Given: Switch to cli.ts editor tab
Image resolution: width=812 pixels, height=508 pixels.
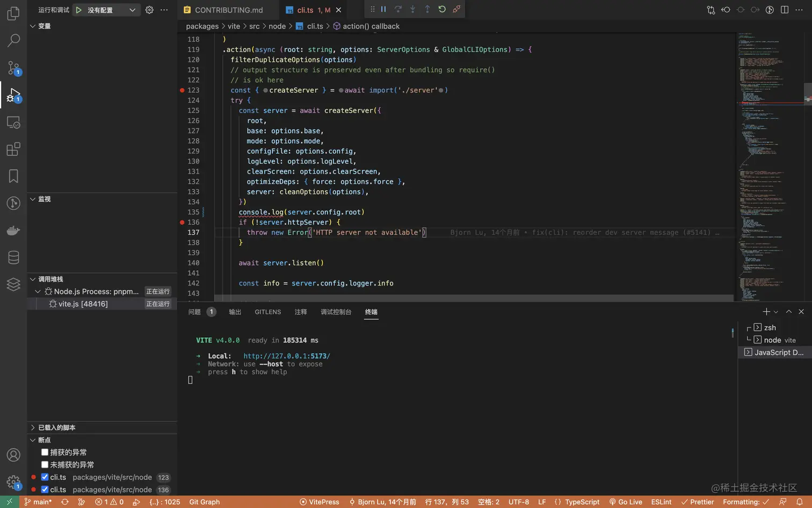Looking at the screenshot, I should pyautogui.click(x=313, y=10).
